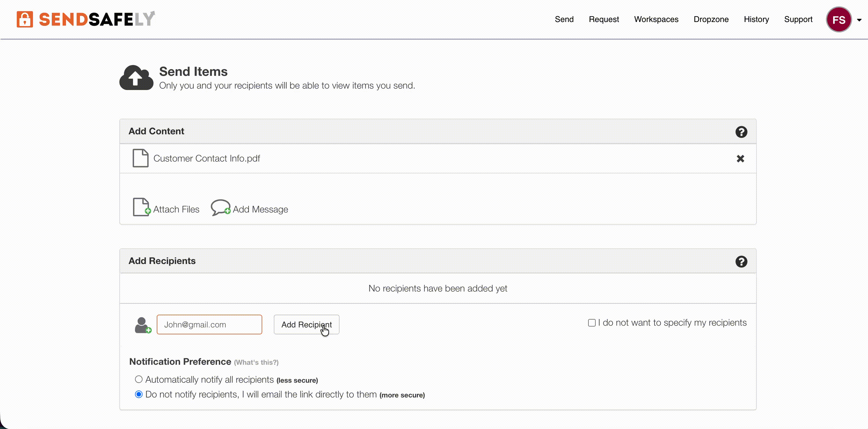Select 'Do not notify recipients' option
This screenshot has height=429, width=868.
(138, 394)
